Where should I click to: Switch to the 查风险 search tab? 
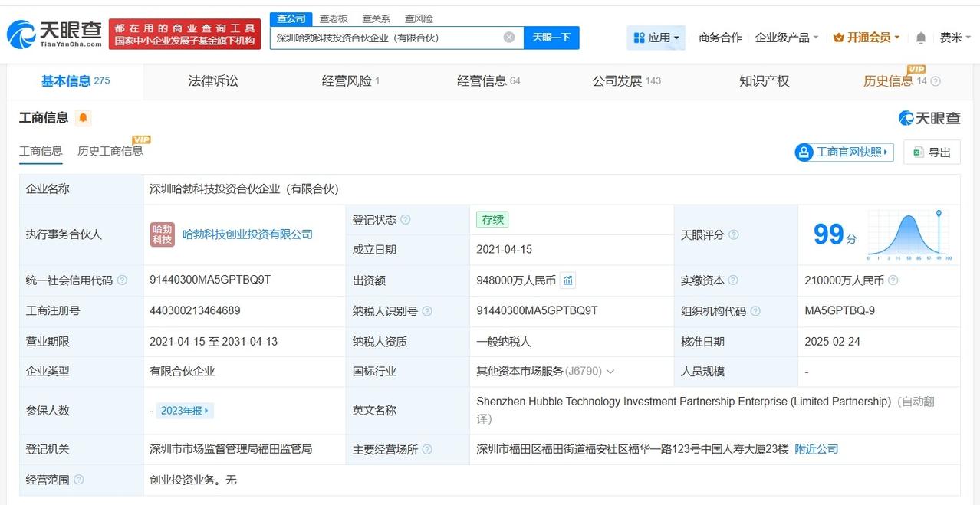coord(419,18)
